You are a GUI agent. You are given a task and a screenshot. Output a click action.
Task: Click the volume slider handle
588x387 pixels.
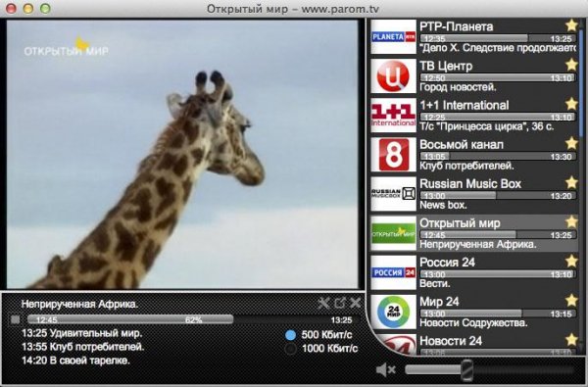coord(466,370)
